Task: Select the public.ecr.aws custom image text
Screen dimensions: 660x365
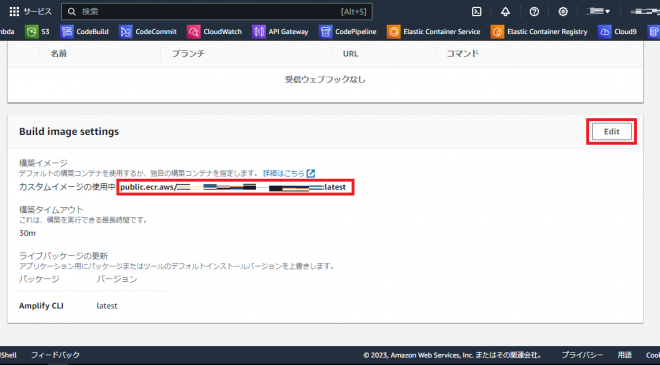Action: pos(233,187)
